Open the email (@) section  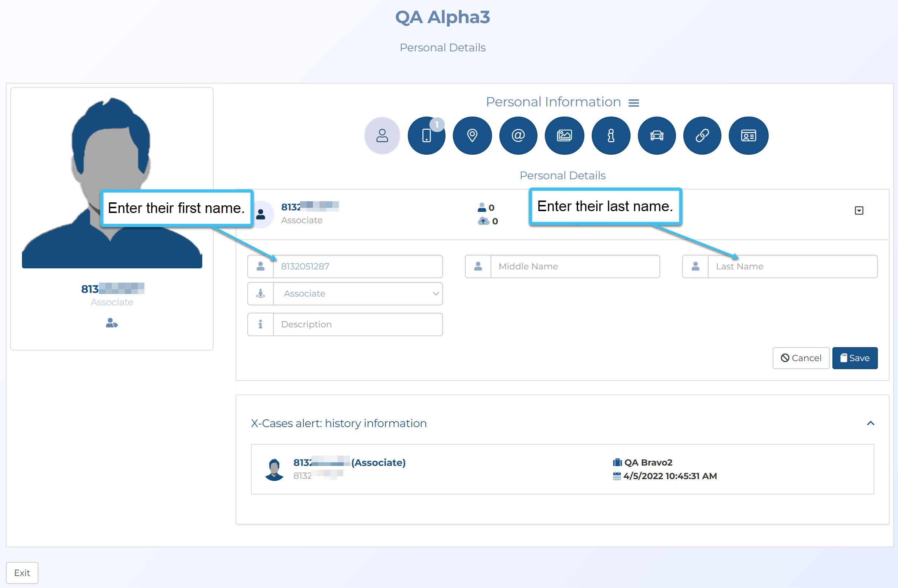[x=518, y=136]
